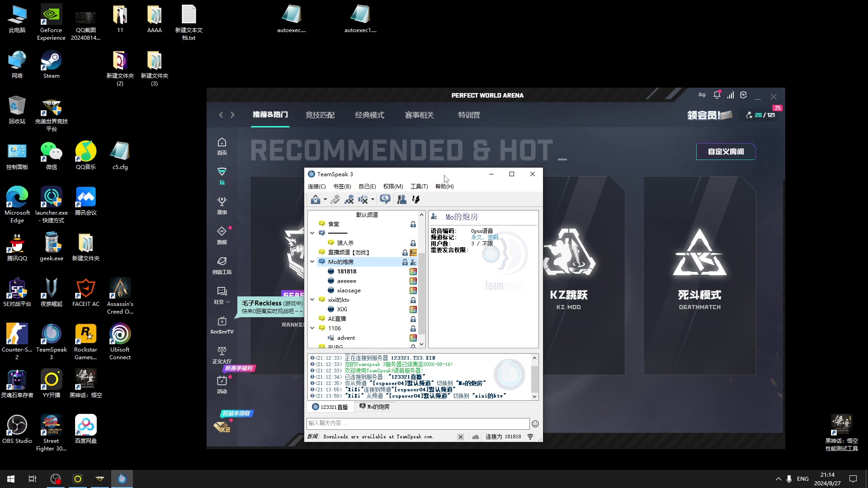The image size is (868, 488).
Task: Open the dropdown arrow beside the speaker mute icon
Action: click(373, 199)
